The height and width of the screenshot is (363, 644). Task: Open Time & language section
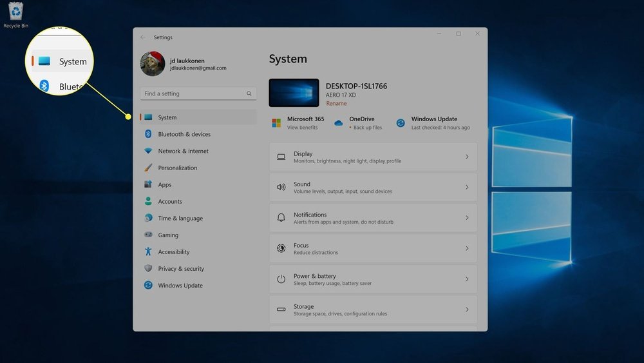tap(180, 219)
